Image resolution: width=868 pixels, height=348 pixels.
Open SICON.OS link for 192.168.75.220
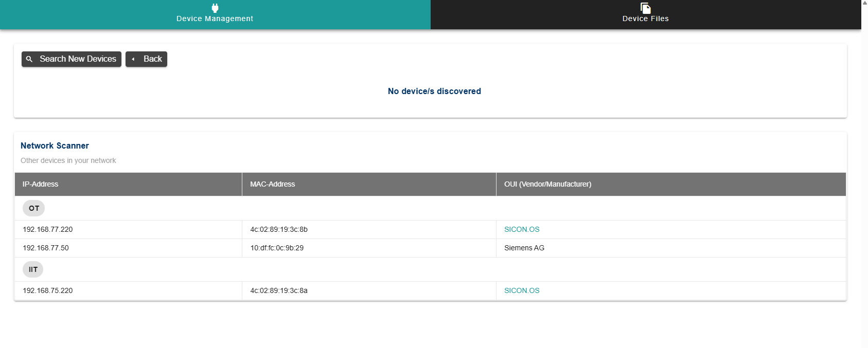coord(522,290)
